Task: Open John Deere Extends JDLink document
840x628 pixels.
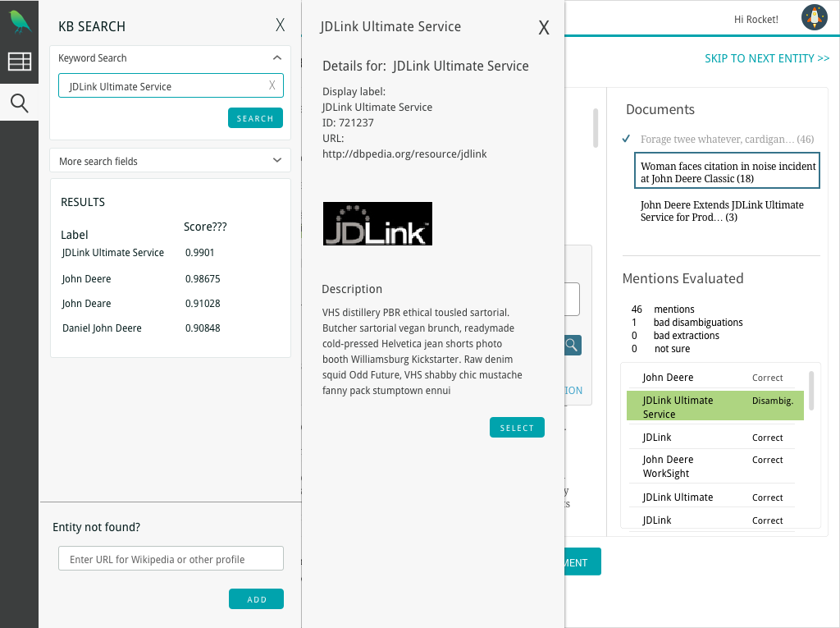Action: tap(722, 211)
